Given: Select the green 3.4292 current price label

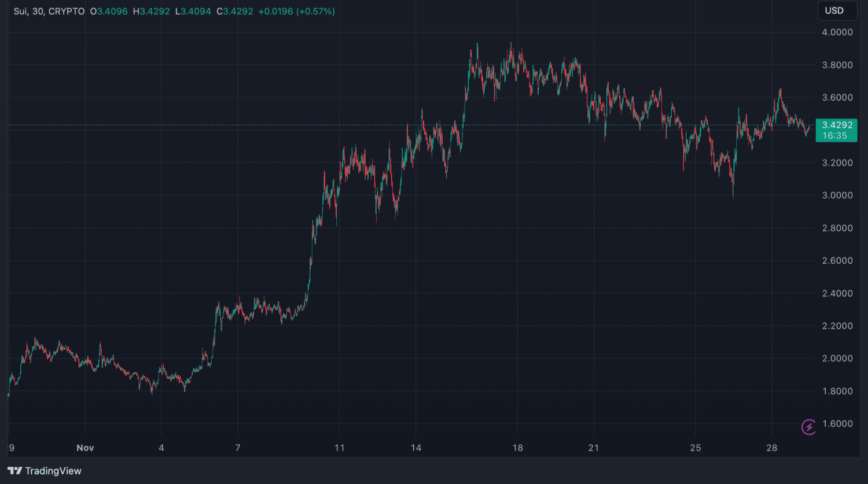Looking at the screenshot, I should (837, 125).
